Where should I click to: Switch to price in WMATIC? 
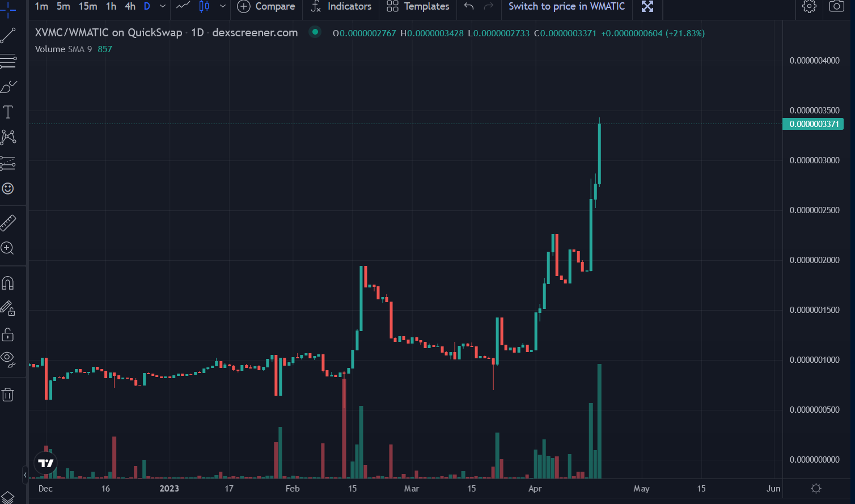(x=567, y=6)
